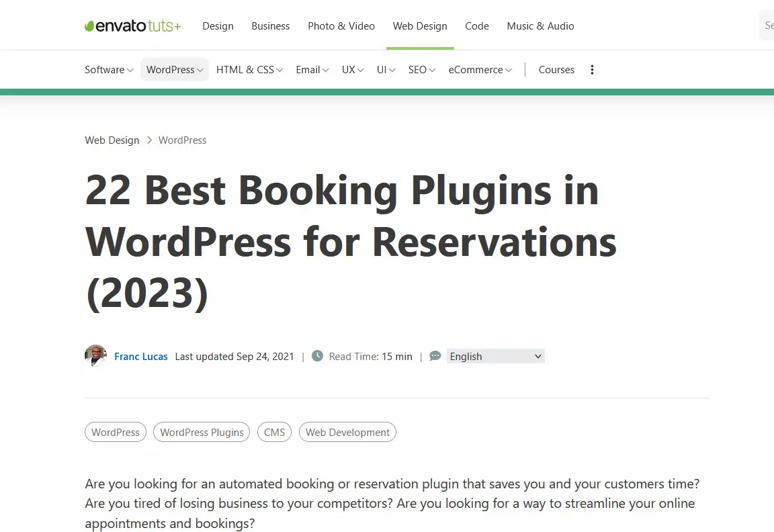Click the search input field
Screen dimensions: 774x532
(x=768, y=25)
